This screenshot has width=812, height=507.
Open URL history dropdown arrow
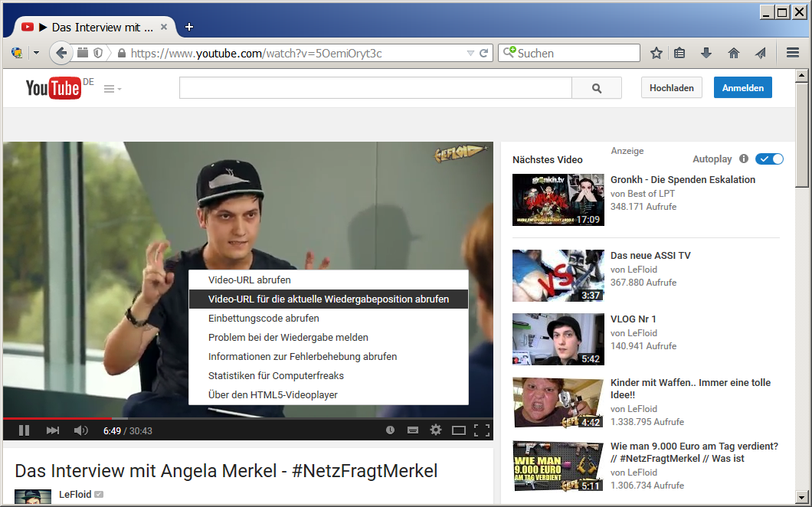point(470,54)
